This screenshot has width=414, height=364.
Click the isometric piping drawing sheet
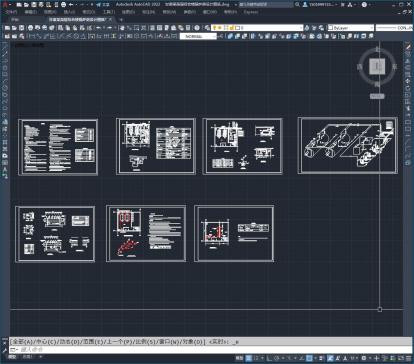pos(348,145)
